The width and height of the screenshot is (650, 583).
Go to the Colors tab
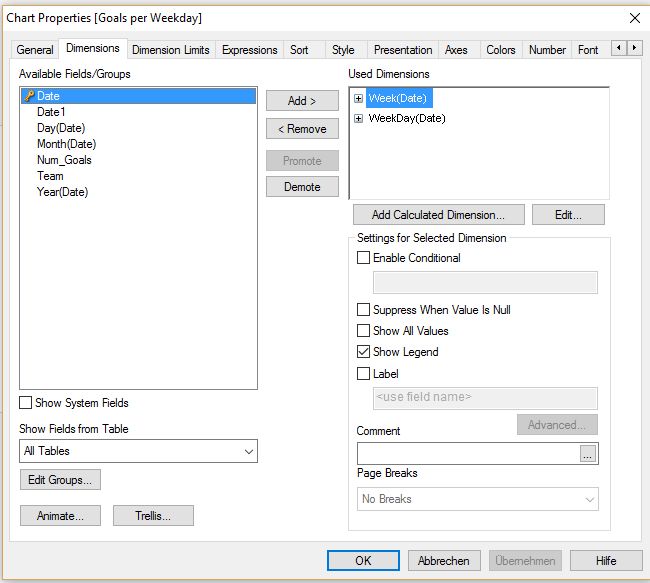click(x=500, y=50)
